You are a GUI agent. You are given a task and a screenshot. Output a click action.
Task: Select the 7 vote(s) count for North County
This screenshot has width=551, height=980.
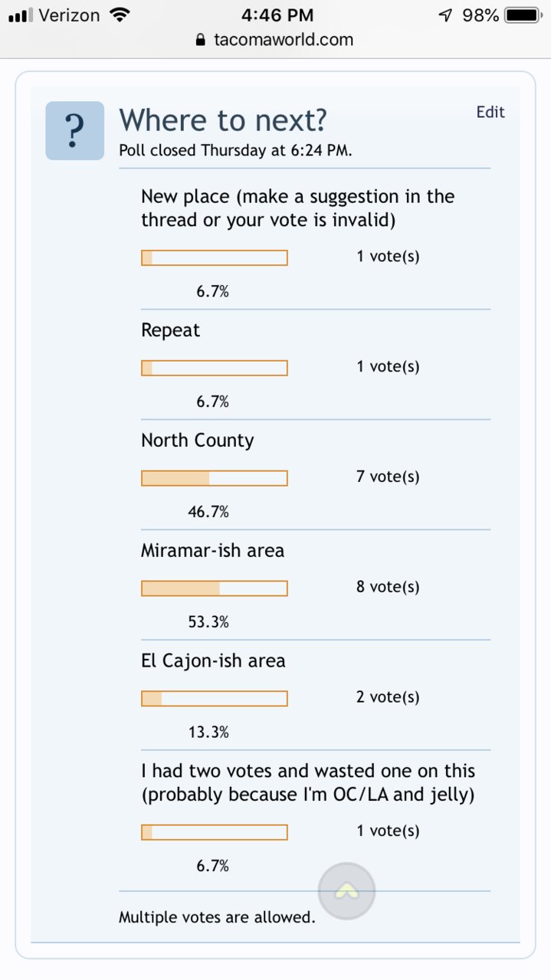(x=388, y=477)
